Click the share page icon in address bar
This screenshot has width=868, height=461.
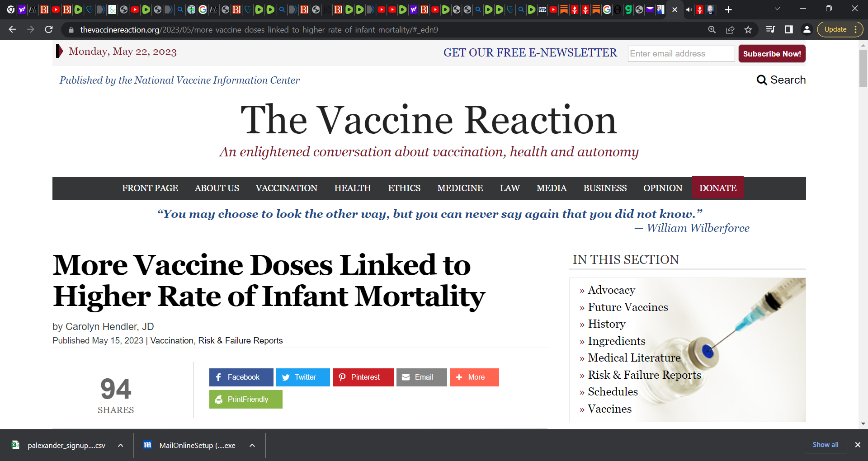(730, 29)
